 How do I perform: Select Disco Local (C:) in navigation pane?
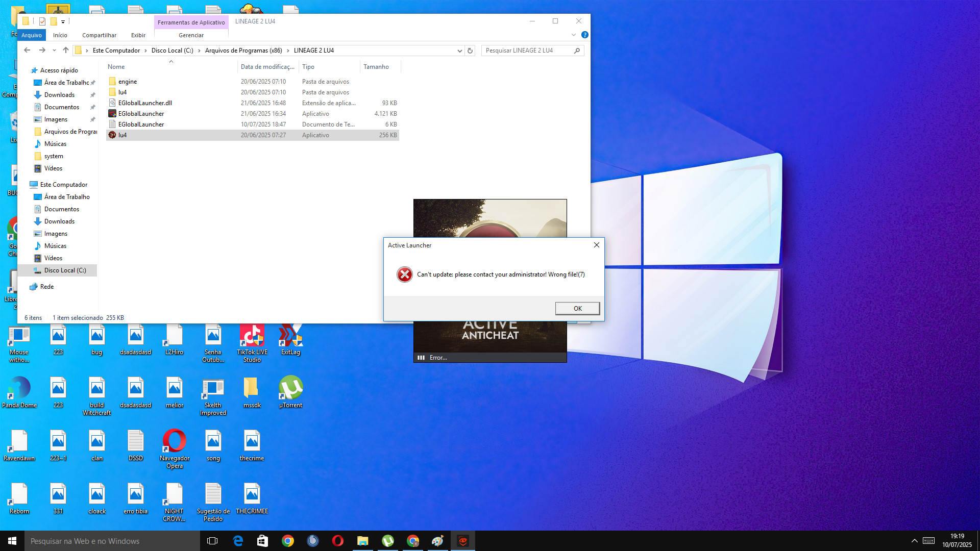tap(65, 270)
